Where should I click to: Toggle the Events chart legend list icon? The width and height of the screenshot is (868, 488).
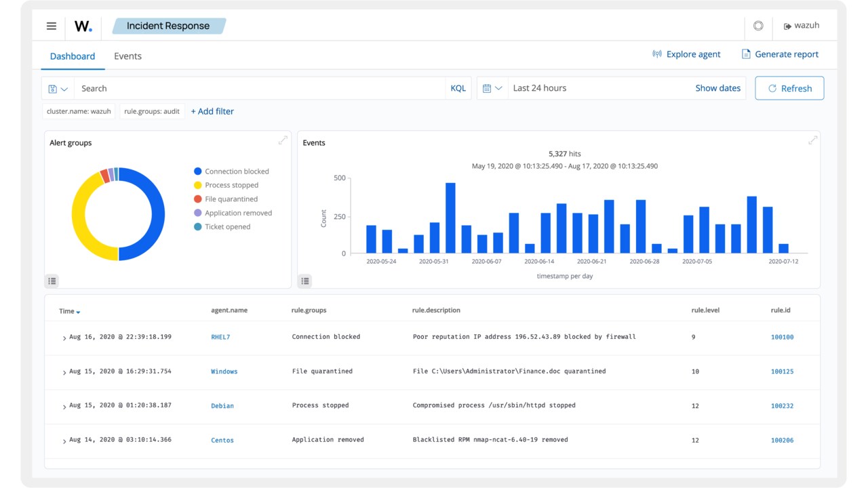click(305, 281)
